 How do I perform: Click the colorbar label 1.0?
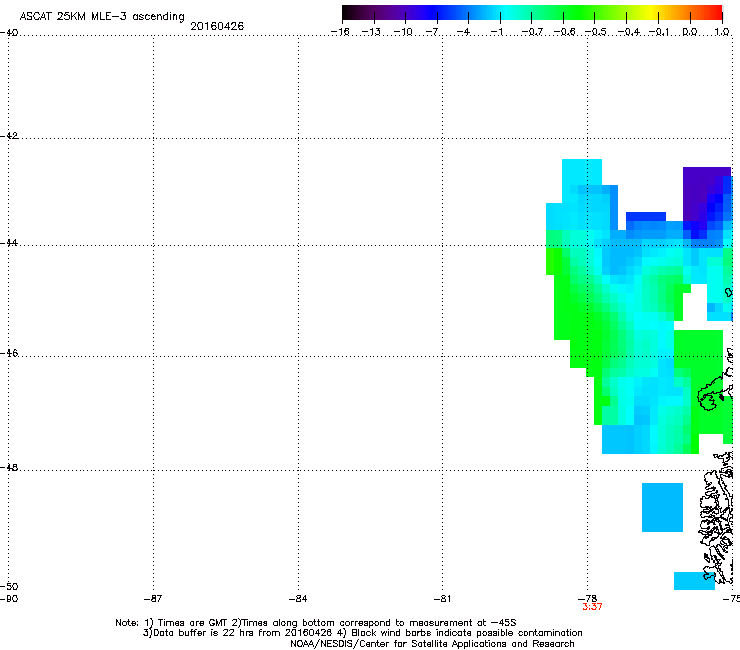(x=722, y=32)
